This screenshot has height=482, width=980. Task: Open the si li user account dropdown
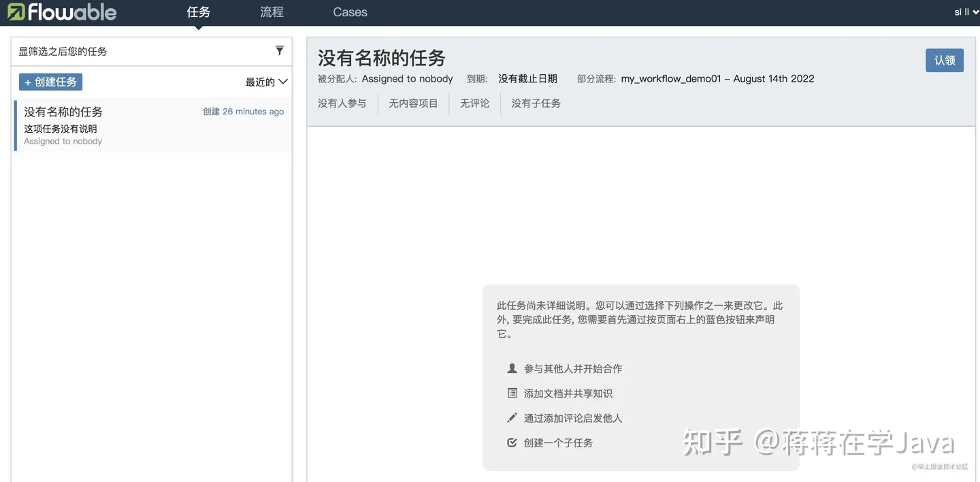tap(964, 12)
